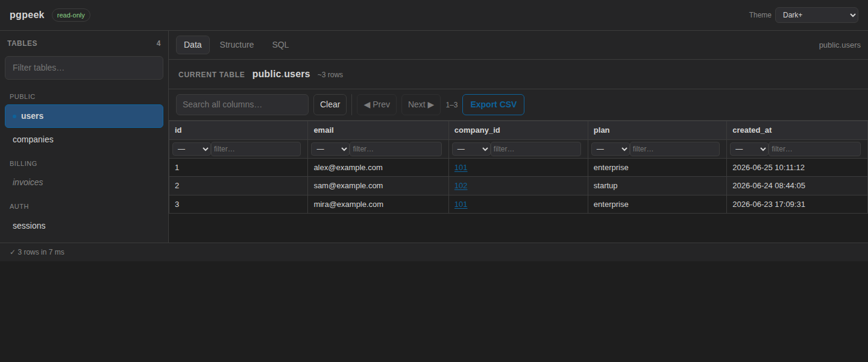Open the id column filter operator dropdown

[191, 149]
